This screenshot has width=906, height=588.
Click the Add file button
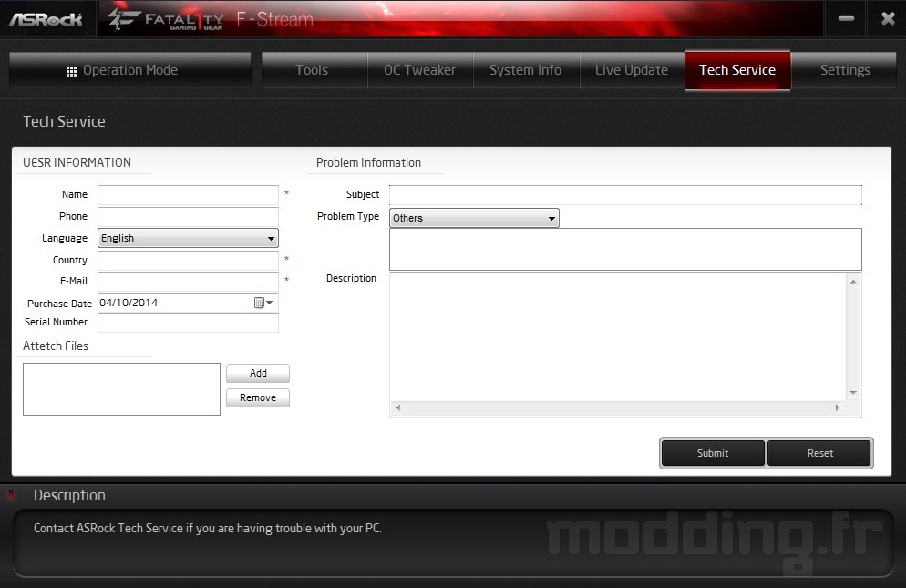[258, 373]
